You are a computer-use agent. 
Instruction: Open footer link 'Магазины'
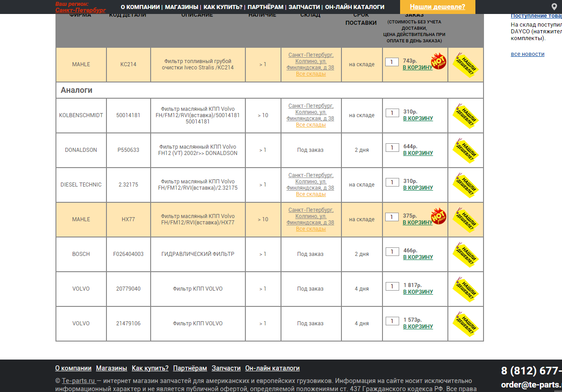[x=111, y=368]
